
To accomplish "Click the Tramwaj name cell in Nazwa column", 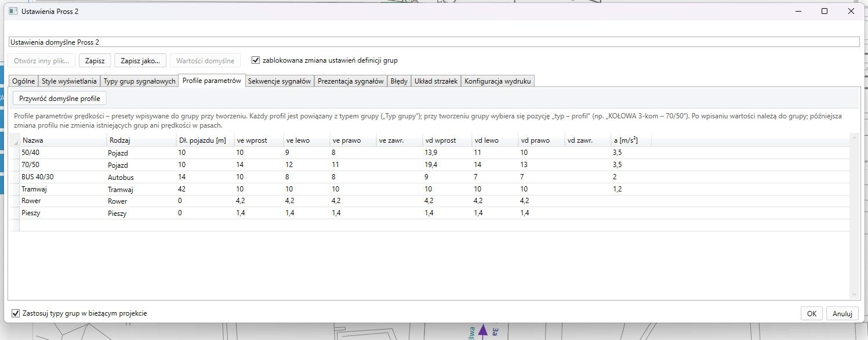I will (x=63, y=189).
